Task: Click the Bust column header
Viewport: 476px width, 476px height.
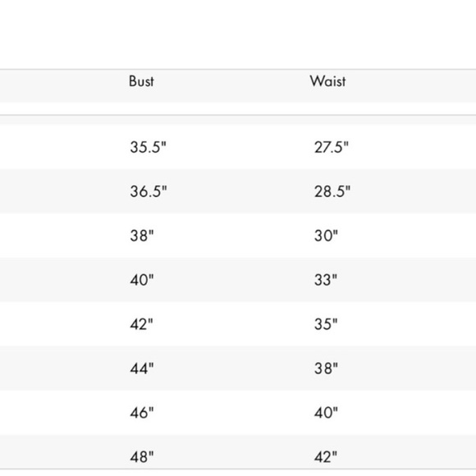Action: tap(141, 81)
